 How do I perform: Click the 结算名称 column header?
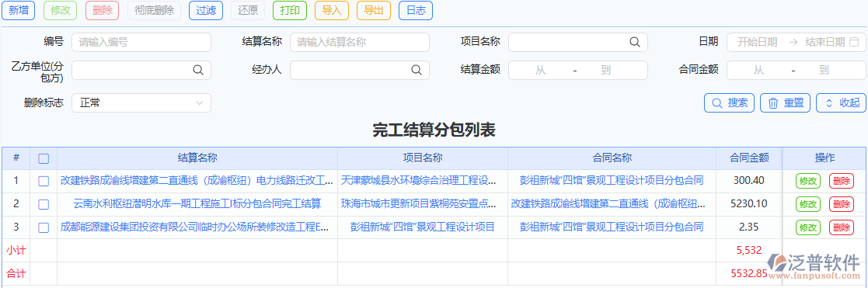[197, 158]
